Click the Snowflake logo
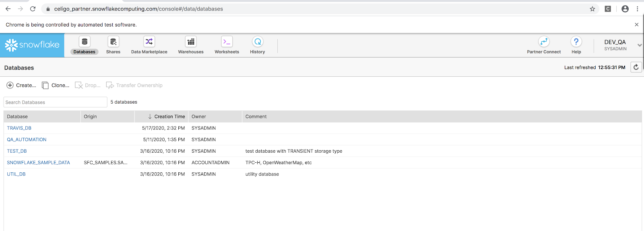Image resolution: width=644 pixels, height=231 pixels. coord(32,45)
